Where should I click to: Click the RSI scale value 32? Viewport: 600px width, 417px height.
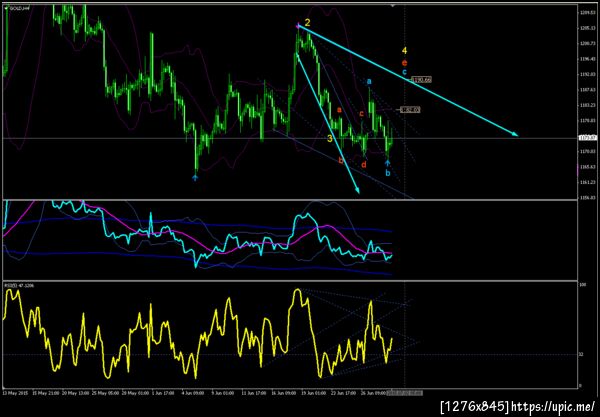581,355
